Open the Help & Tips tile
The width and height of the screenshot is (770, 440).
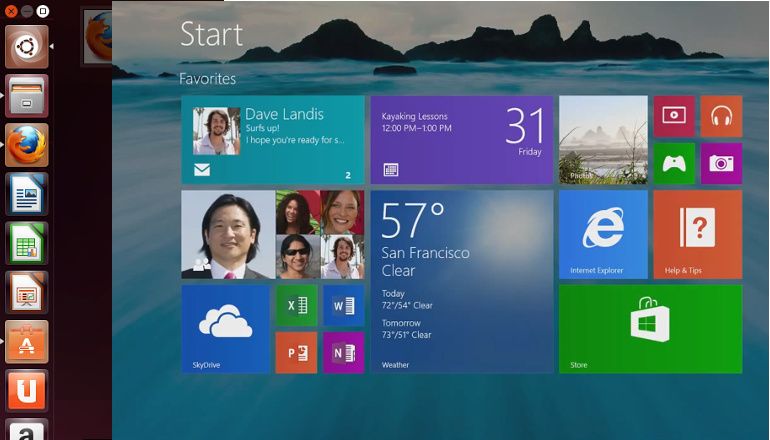(697, 234)
